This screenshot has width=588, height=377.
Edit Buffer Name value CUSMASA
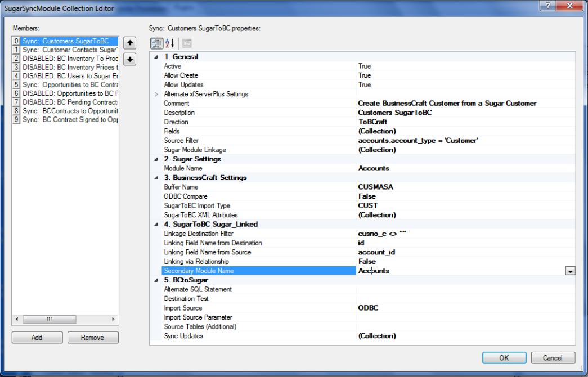(465, 187)
